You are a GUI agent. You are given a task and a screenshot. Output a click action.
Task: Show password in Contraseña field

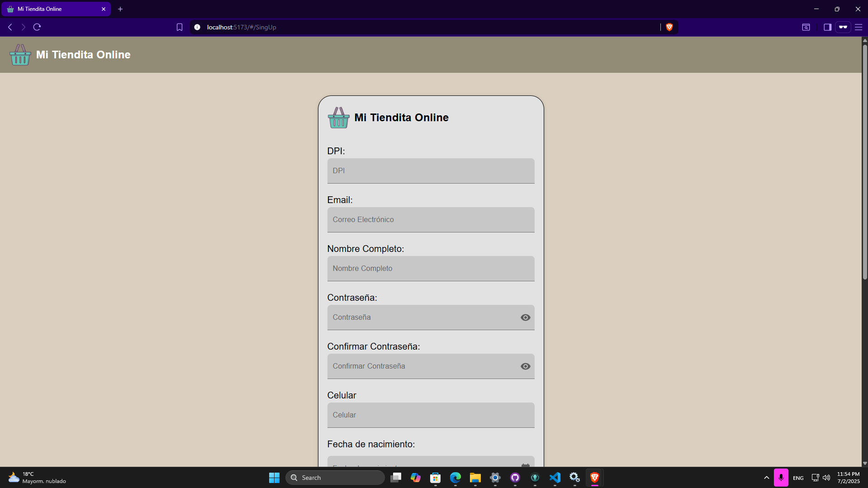tap(525, 317)
